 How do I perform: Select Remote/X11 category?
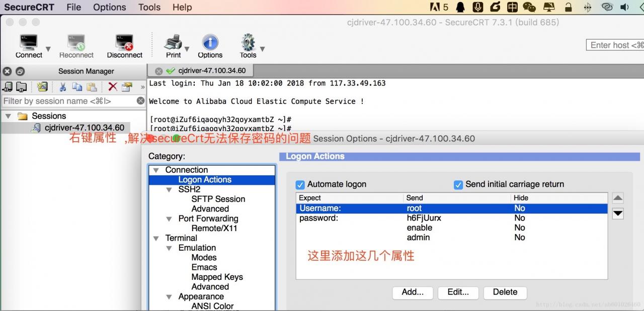pyautogui.click(x=214, y=229)
